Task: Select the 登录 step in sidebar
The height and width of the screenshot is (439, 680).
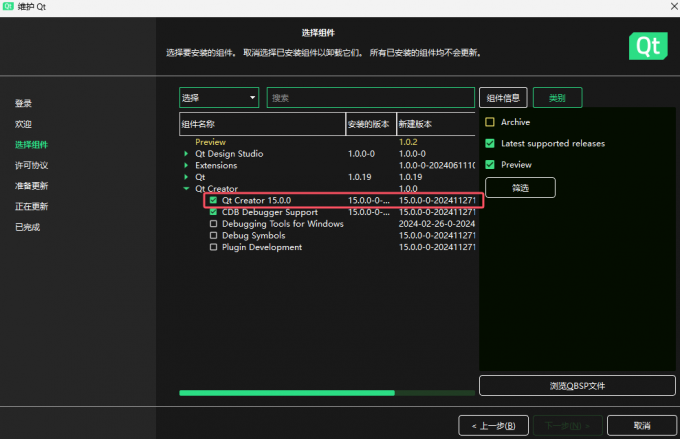Action: [23, 103]
